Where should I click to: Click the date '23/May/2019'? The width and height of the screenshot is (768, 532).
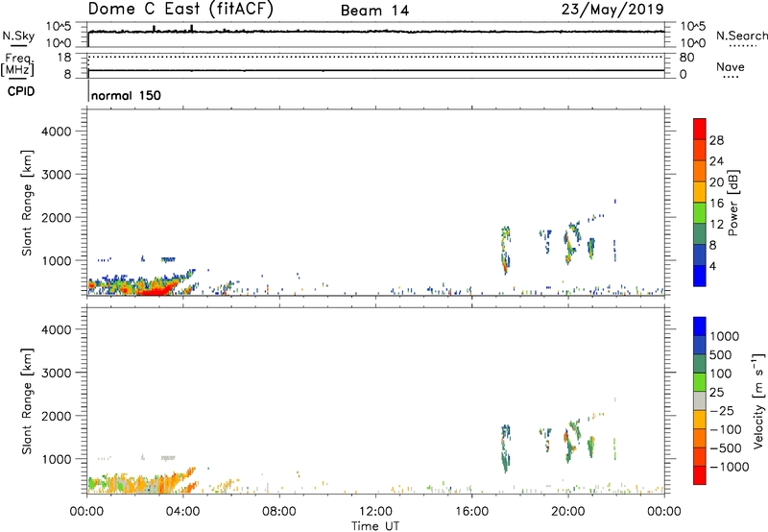point(612,10)
